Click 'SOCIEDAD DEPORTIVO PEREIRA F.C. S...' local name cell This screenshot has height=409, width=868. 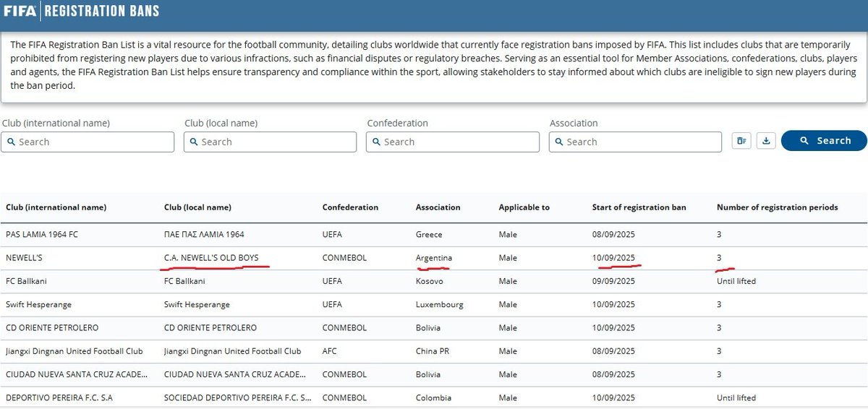coord(238,398)
